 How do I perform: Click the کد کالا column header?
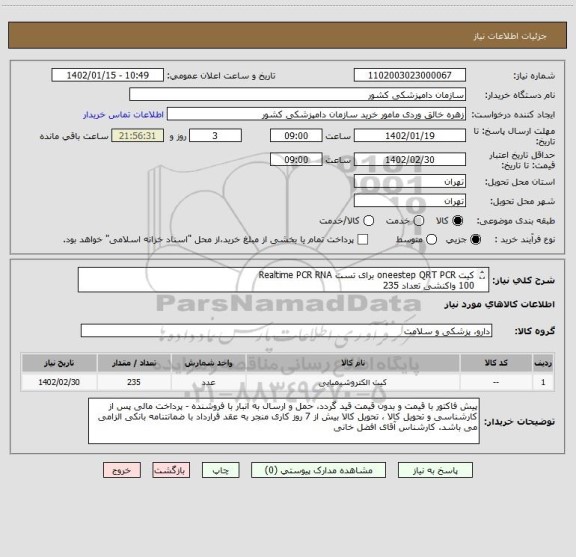[496, 363]
